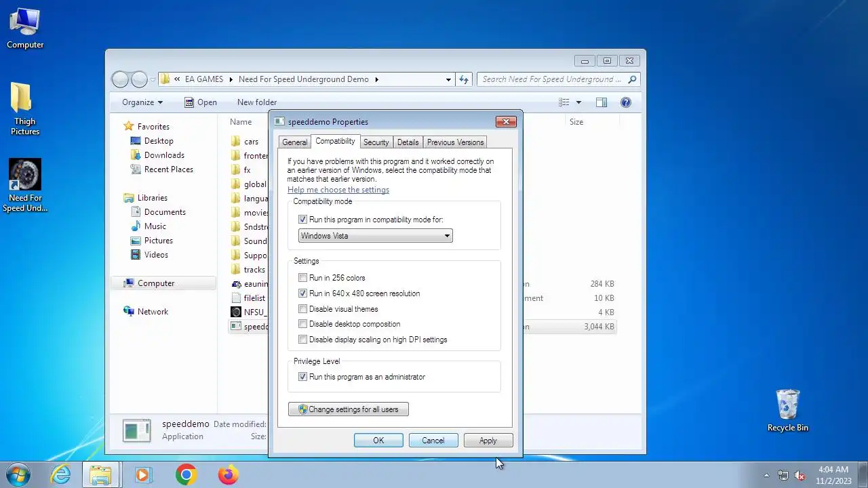Click Open in Explorer toolbar
The width and height of the screenshot is (868, 488).
[201, 102]
